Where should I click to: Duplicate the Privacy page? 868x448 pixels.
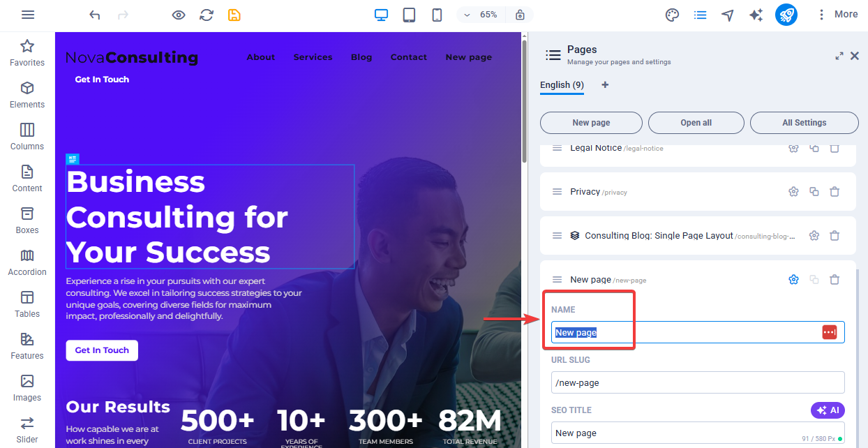point(814,191)
